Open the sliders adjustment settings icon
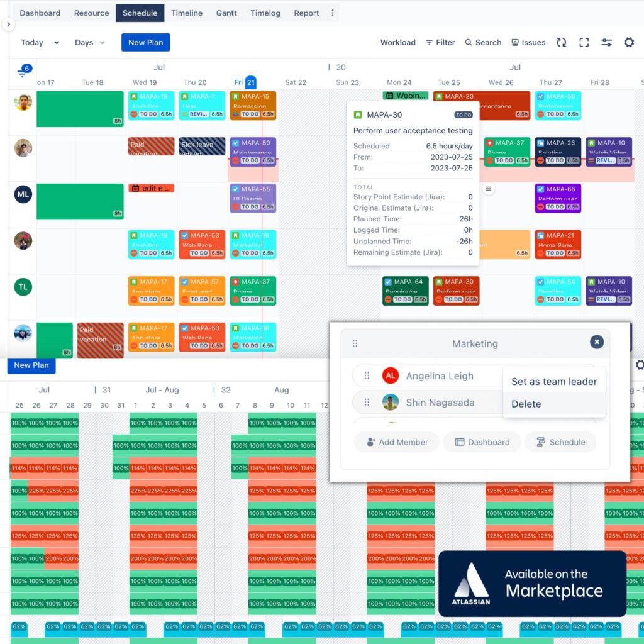644x644 pixels. 606,42
